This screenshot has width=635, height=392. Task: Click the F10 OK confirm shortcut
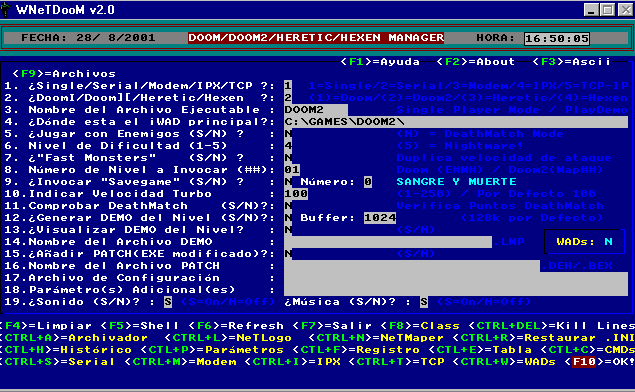[x=600, y=362]
